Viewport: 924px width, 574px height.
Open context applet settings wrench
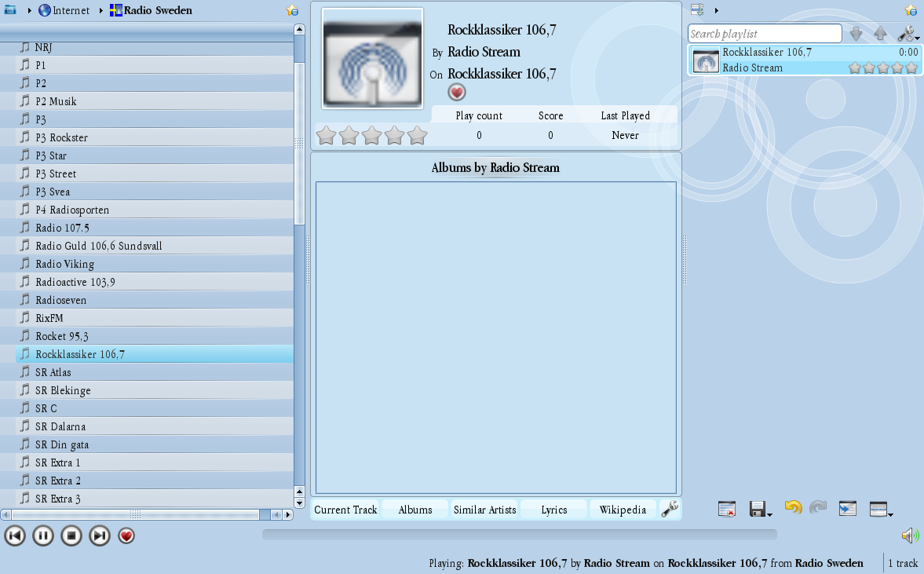[670, 509]
